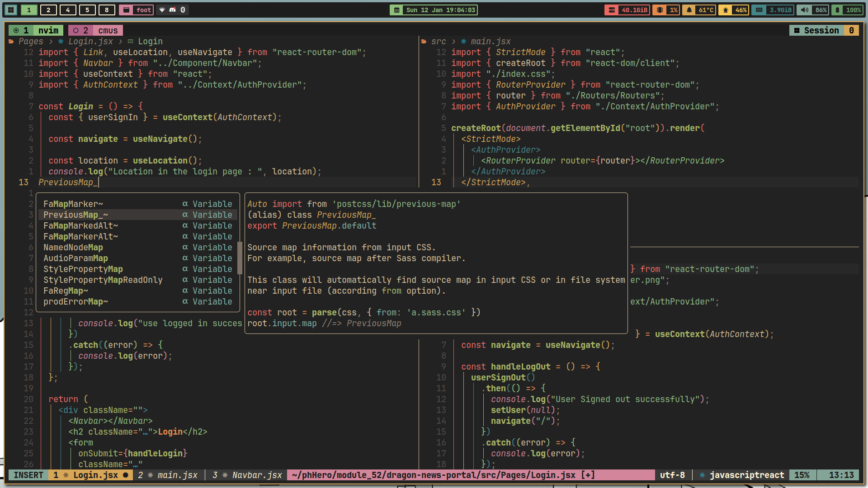Open the Discord tray icon
Image resolution: width=868 pixels, height=488 pixels.
click(173, 10)
